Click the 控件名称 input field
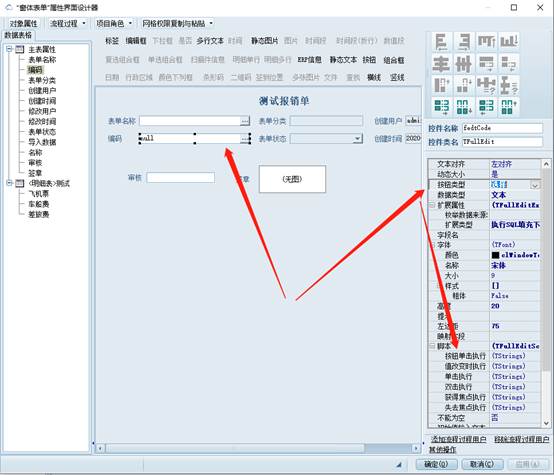 [x=502, y=128]
